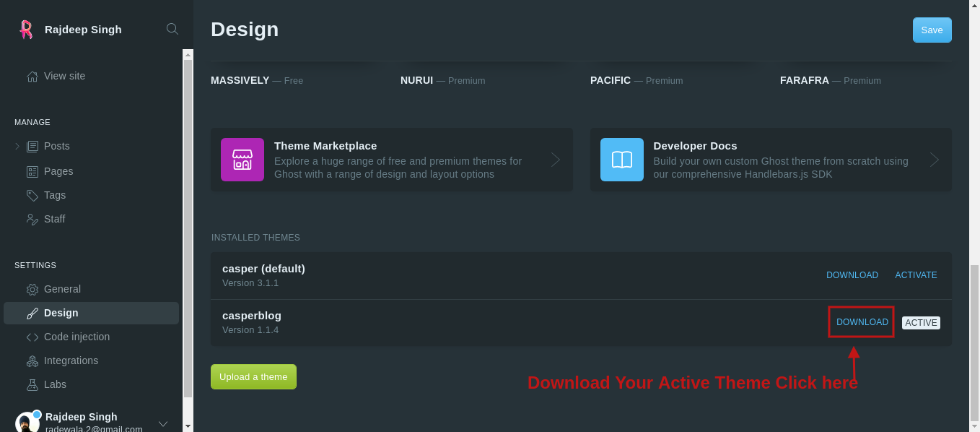Go to the Integrations menu entry
The image size is (980, 432).
[x=69, y=360]
